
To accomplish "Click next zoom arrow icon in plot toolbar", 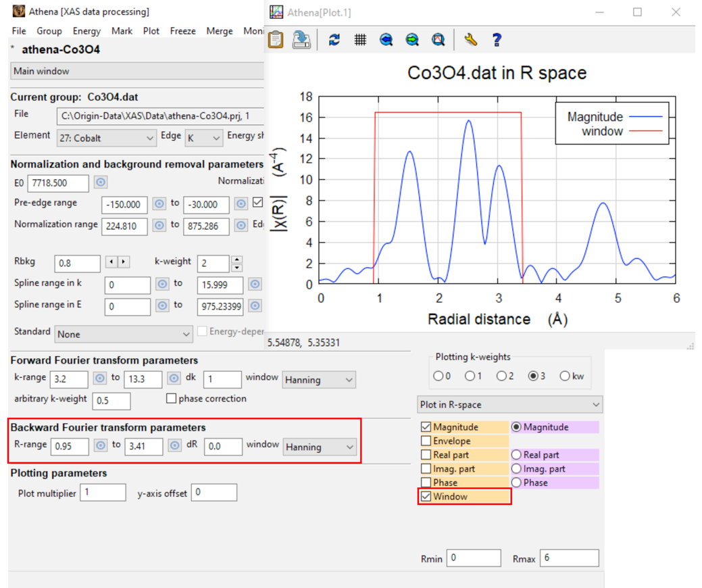I will click(x=412, y=40).
